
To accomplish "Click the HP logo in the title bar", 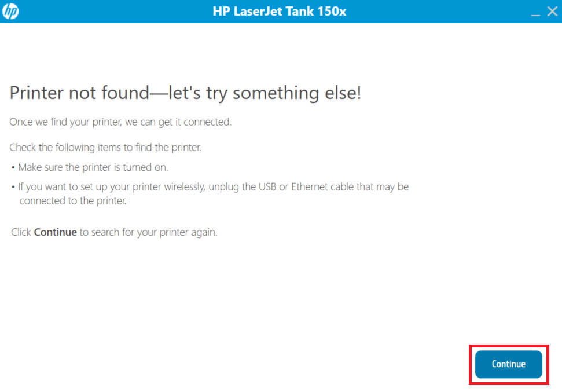I will tap(10, 11).
